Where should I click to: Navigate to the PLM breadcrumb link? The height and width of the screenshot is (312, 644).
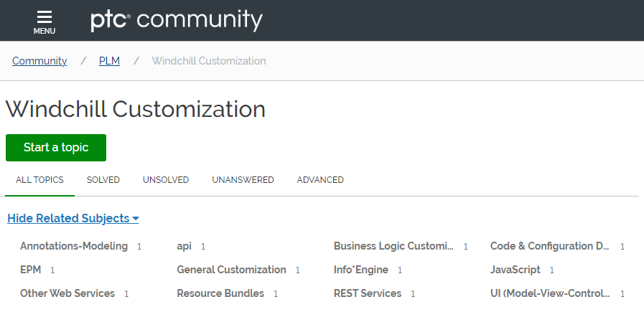tap(109, 61)
